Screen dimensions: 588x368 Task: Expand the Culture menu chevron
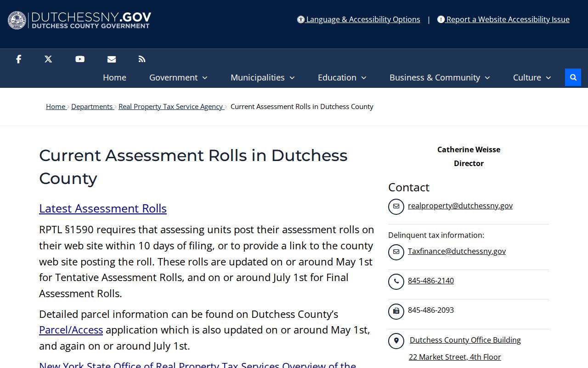pos(548,78)
